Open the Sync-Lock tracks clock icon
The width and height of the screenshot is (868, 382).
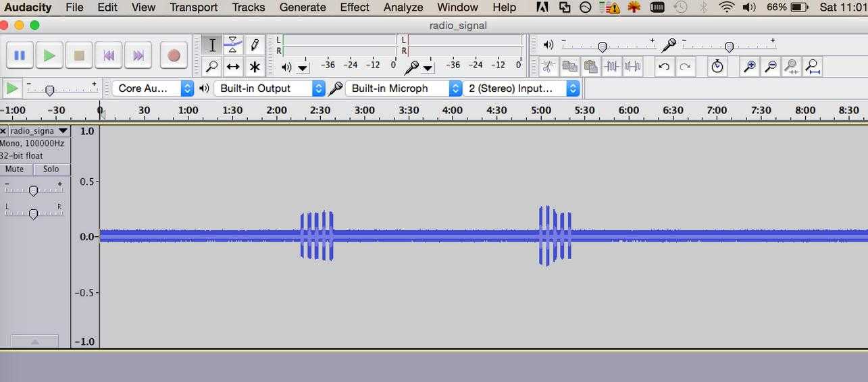pos(717,66)
